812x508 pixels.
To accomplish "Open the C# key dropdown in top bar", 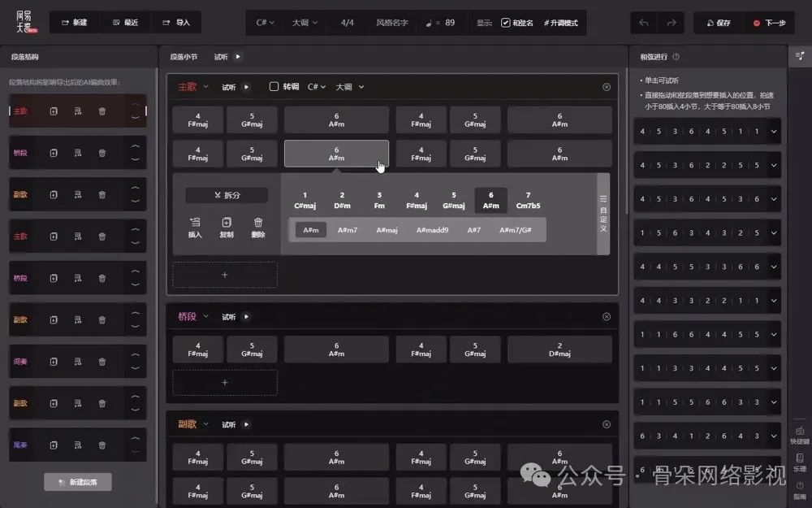I will click(265, 23).
